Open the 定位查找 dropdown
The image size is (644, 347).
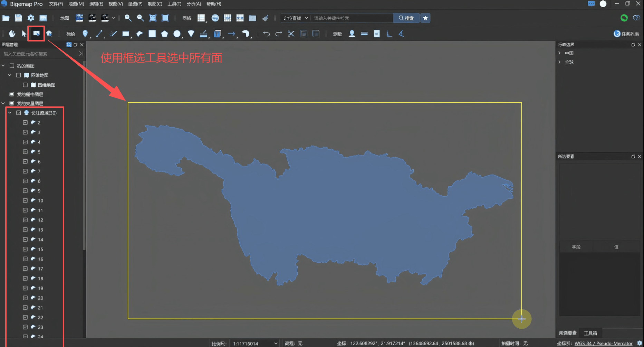point(296,18)
